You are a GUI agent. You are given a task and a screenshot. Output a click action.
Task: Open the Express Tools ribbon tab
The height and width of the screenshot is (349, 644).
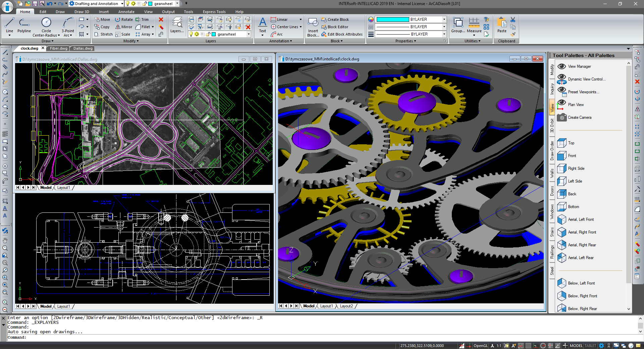pyautogui.click(x=214, y=12)
